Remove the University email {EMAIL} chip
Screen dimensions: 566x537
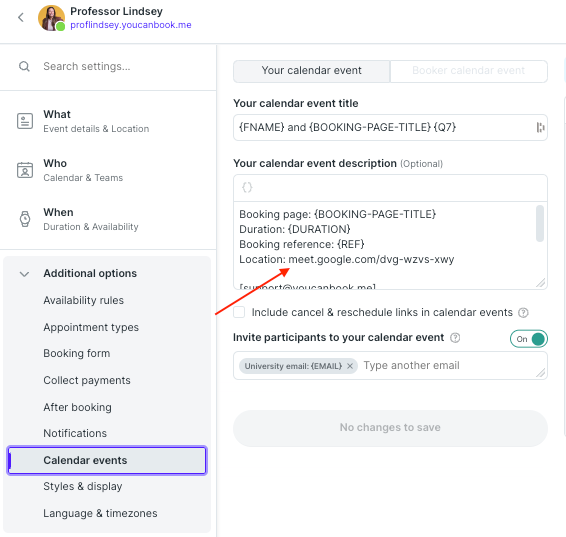[x=350, y=366]
